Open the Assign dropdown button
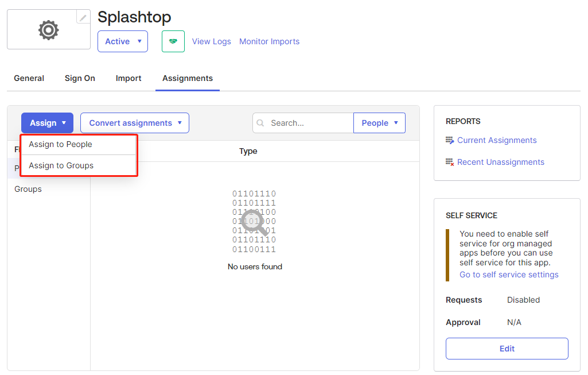 [47, 123]
